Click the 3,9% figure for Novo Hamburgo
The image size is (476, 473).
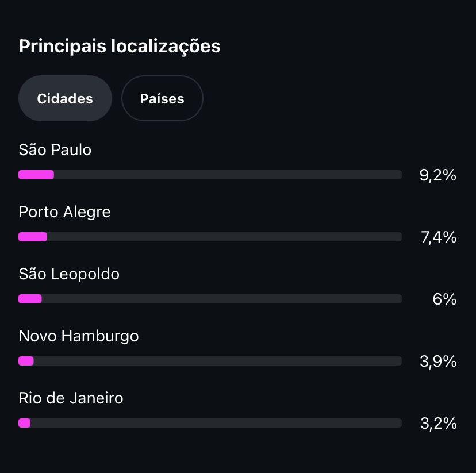pyautogui.click(x=438, y=362)
